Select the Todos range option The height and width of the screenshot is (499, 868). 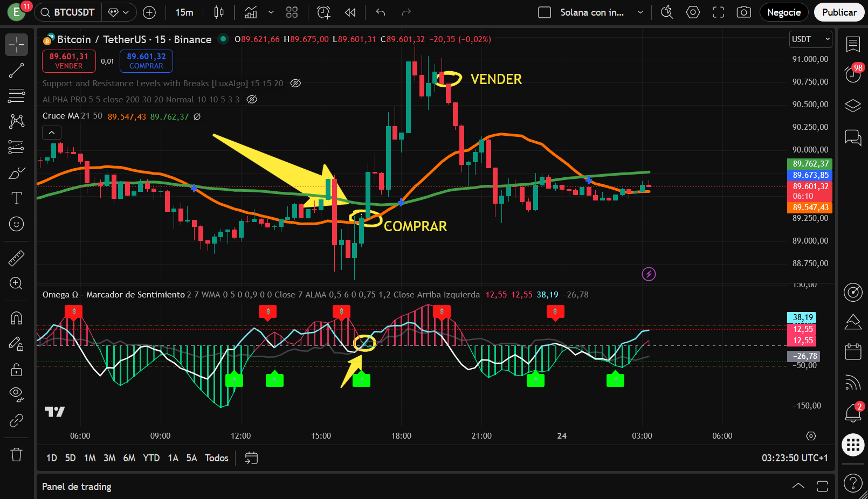pyautogui.click(x=216, y=458)
